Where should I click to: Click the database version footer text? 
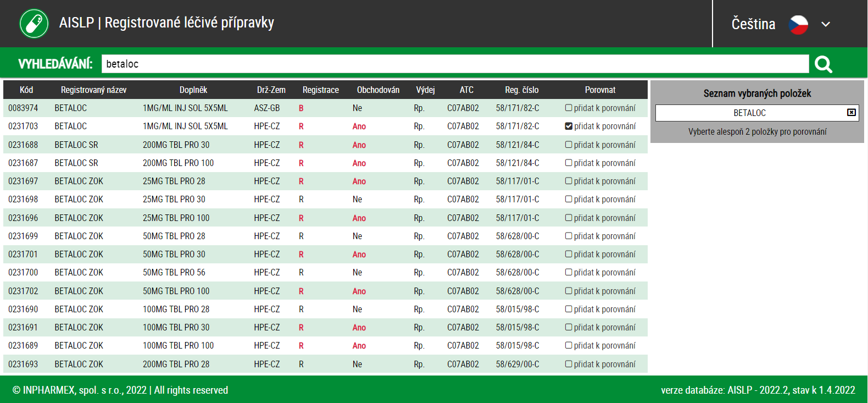point(758,390)
